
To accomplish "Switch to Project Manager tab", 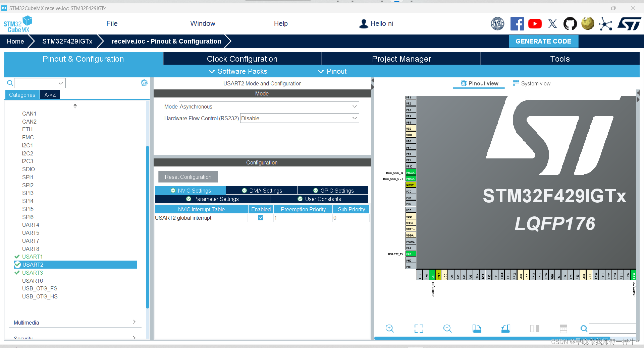I will (401, 59).
